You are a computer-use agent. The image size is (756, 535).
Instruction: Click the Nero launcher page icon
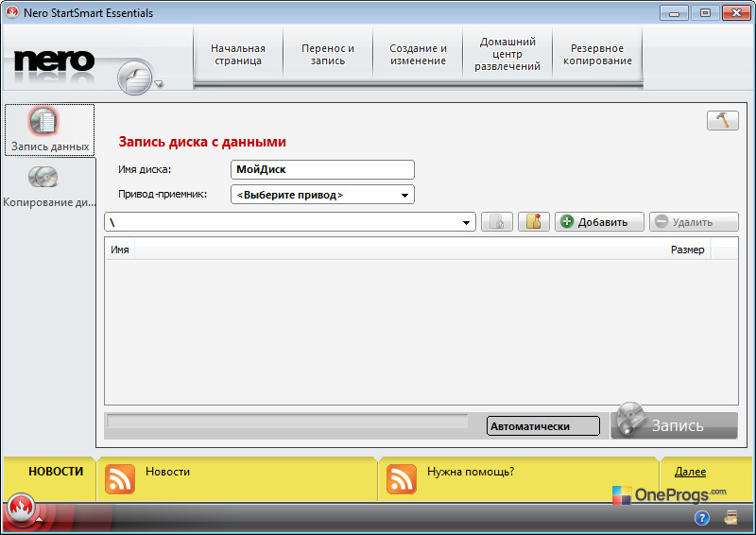coord(134,78)
